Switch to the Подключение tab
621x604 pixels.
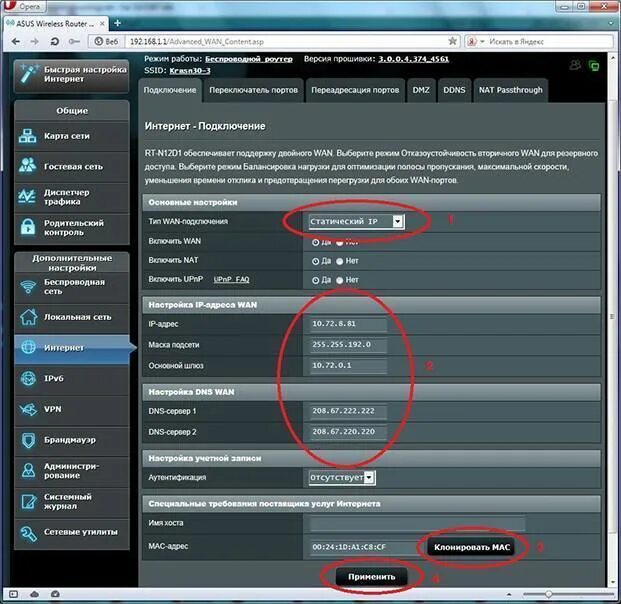(x=170, y=90)
